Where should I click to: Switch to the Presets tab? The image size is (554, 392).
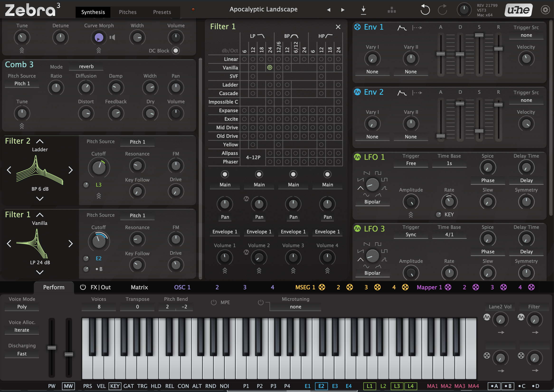click(x=162, y=12)
